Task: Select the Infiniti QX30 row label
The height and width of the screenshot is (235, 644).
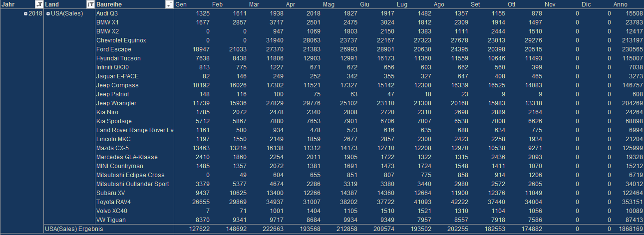Action: (112, 67)
